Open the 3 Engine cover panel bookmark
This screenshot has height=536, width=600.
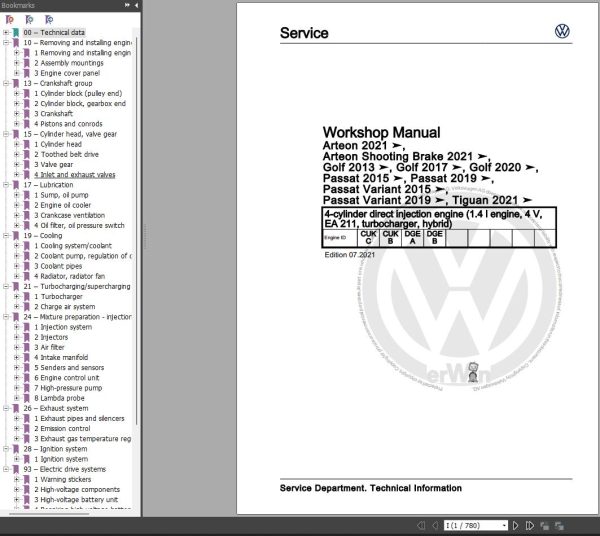pyautogui.click(x=67, y=73)
